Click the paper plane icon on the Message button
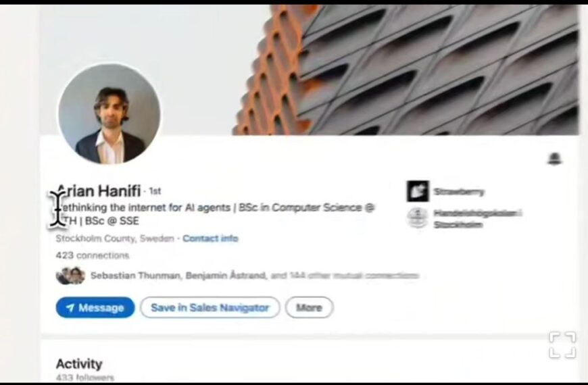This screenshot has height=385, width=588. click(x=70, y=308)
